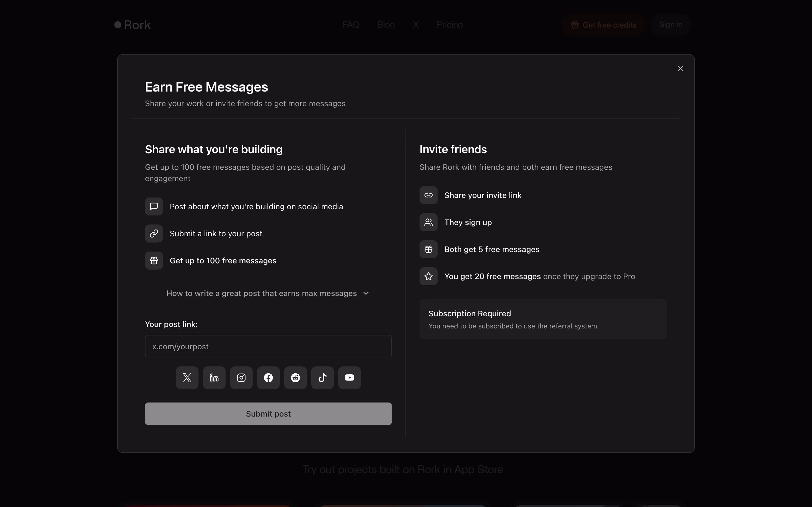Select the Instagram platform icon
The image size is (812, 507).
pyautogui.click(x=241, y=377)
